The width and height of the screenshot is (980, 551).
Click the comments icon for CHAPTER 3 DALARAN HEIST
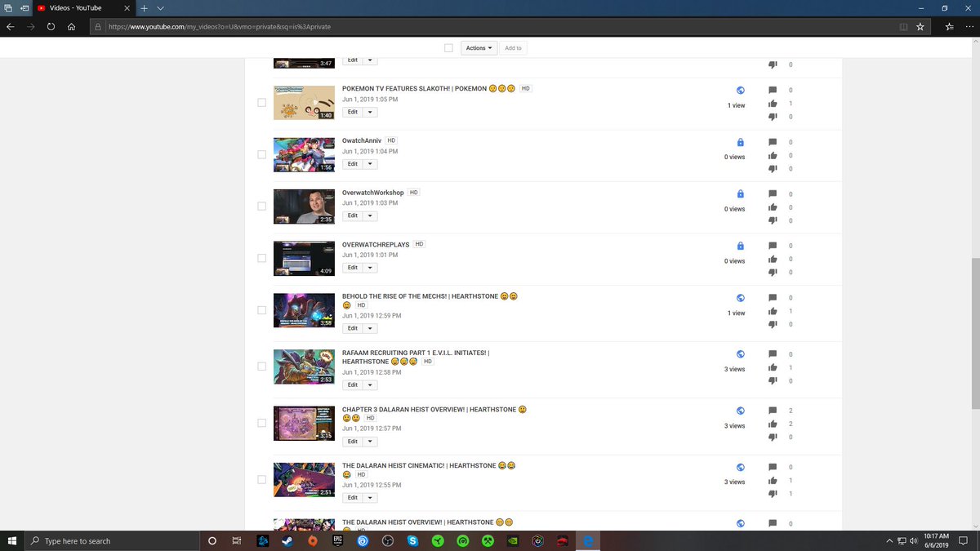[773, 411]
